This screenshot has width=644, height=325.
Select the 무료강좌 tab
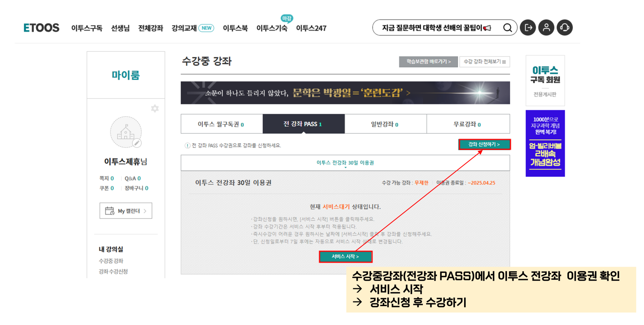coord(468,124)
